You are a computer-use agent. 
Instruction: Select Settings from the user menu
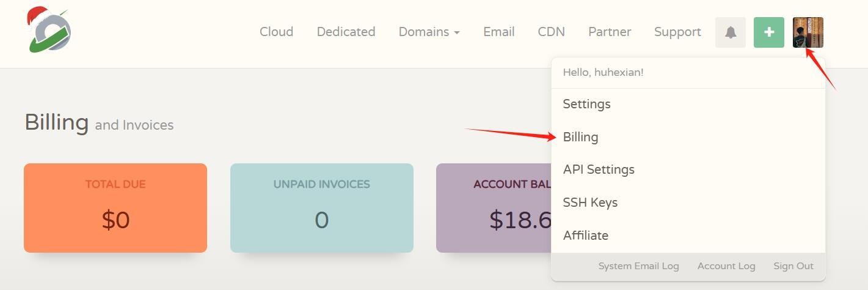(x=586, y=104)
